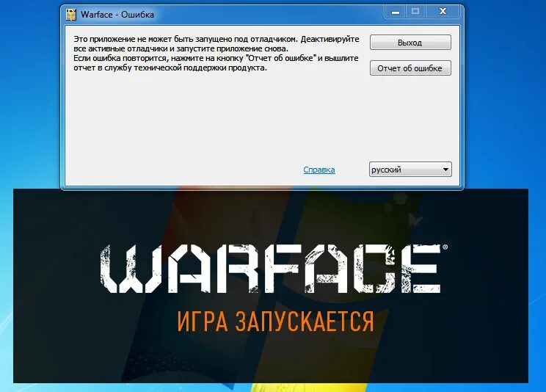Click the Warface icon in the title bar

pyautogui.click(x=71, y=15)
